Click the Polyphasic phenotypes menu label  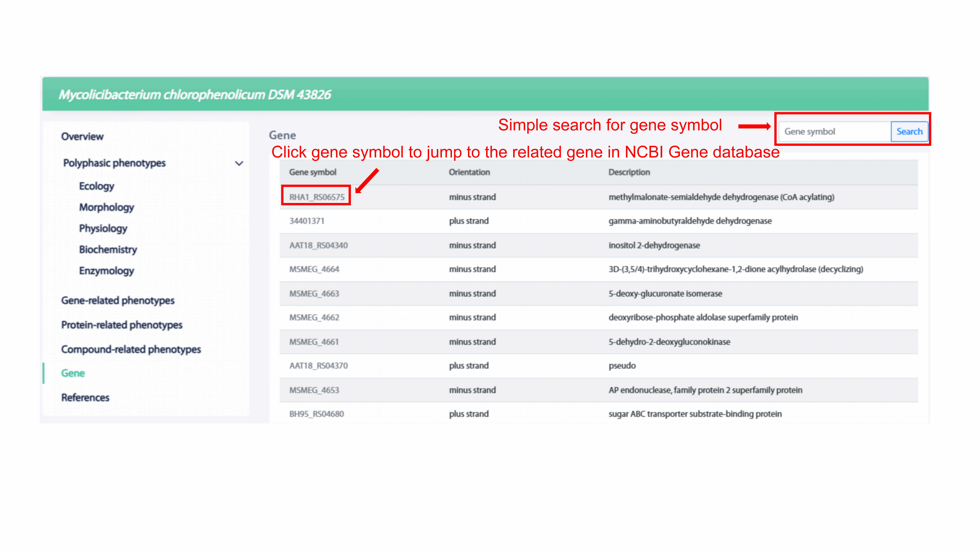point(114,163)
